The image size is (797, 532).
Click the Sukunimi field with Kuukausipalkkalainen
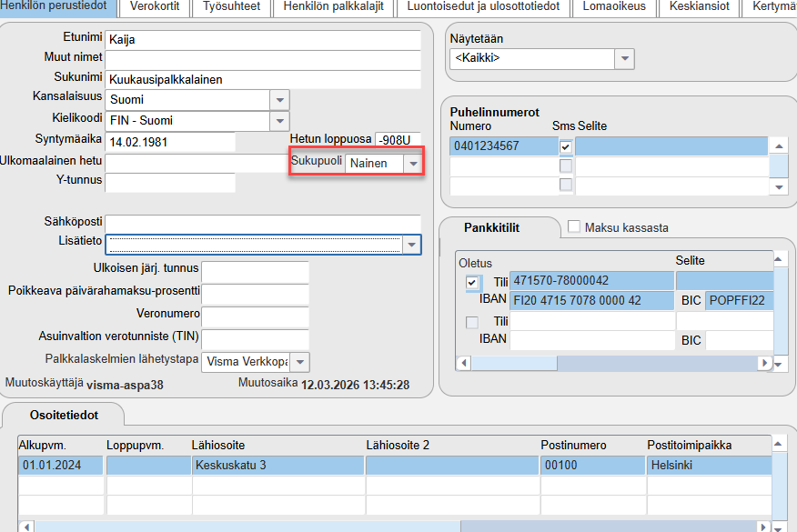[x=263, y=80]
